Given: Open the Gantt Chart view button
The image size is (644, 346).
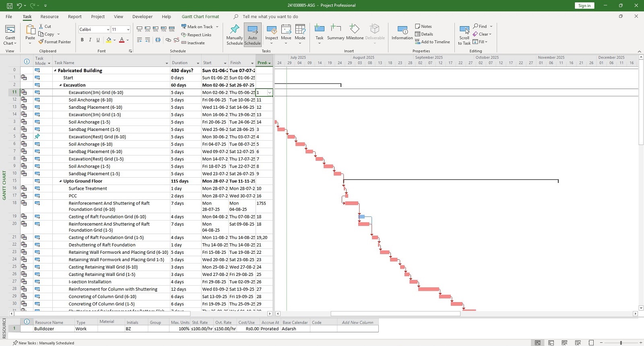Looking at the screenshot, I should [10, 35].
